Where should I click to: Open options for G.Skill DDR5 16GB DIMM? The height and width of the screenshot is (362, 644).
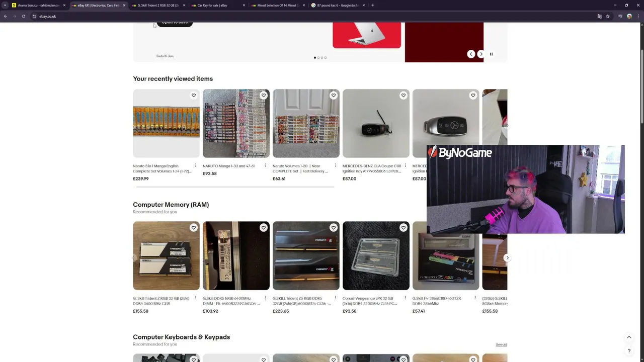(266, 298)
